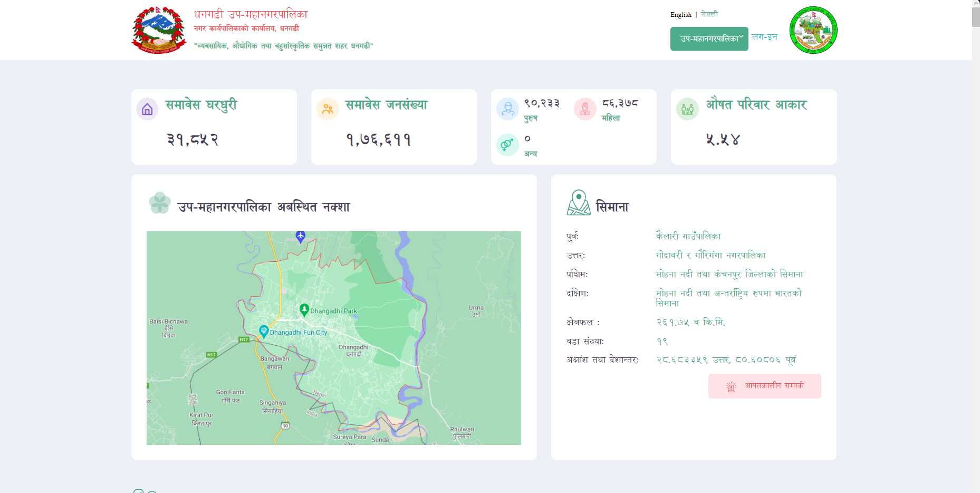The image size is (980, 493).
Task: Click the map location icon beside सिमाना
Action: click(579, 203)
